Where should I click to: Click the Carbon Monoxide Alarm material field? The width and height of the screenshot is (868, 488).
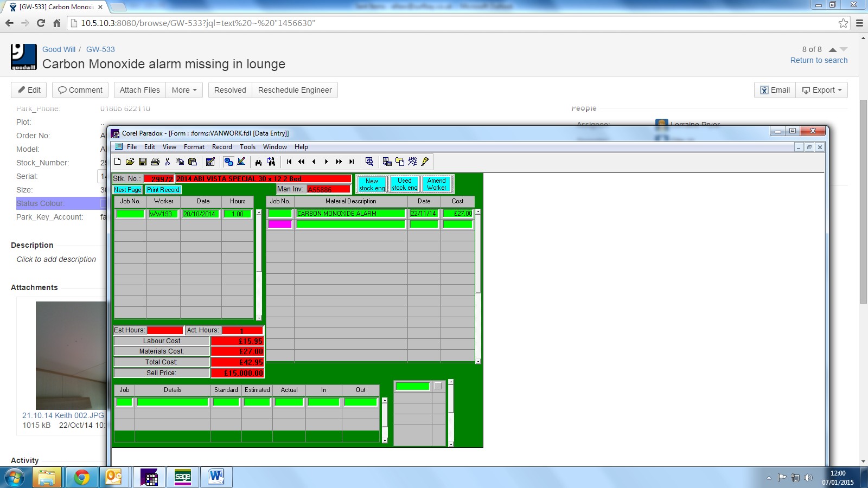coord(350,214)
